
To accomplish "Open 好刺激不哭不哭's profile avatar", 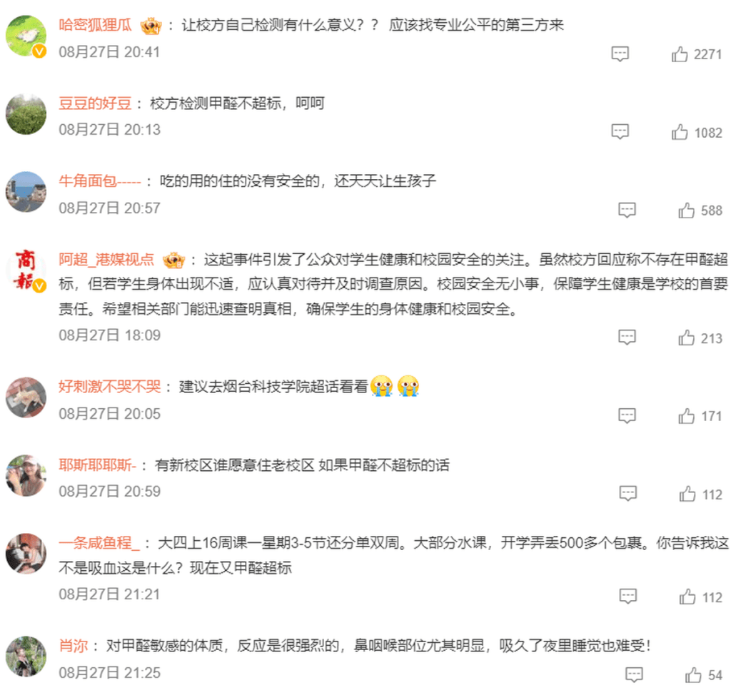I will (26, 397).
